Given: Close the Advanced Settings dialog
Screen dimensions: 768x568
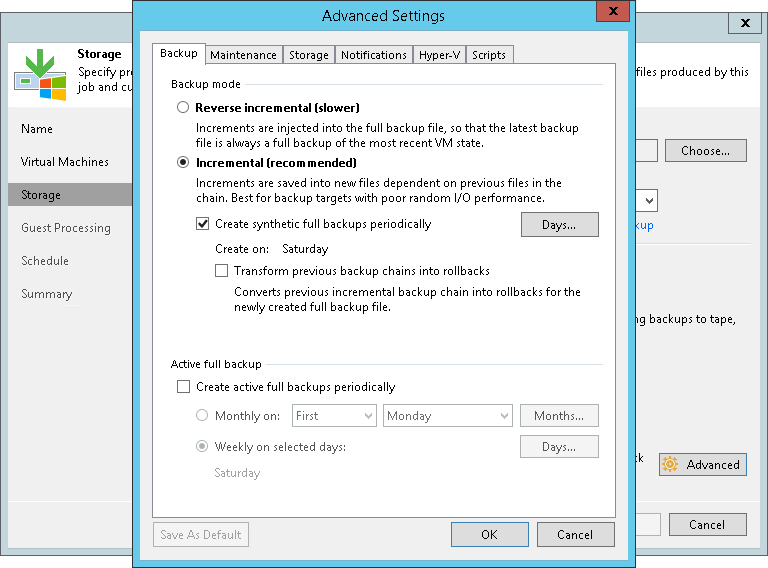Looking at the screenshot, I should point(613,11).
